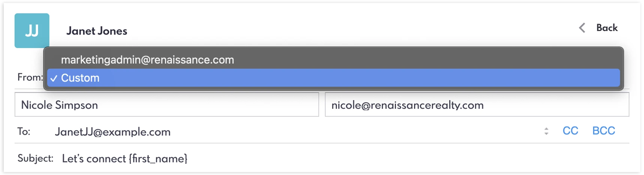
Task: Add a CC recipient
Action: [x=570, y=131]
